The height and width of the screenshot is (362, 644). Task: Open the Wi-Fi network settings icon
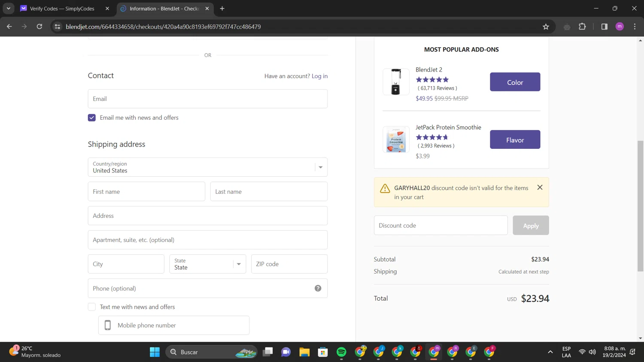pos(582,352)
